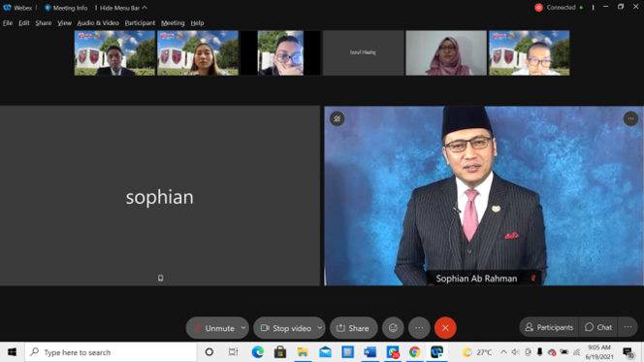Image resolution: width=644 pixels, height=362 pixels.
Task: Show hidden system tray icons chevron
Action: coord(503,352)
